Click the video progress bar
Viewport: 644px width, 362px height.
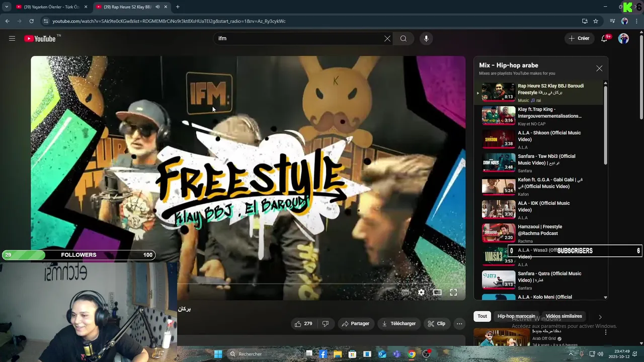(x=248, y=284)
